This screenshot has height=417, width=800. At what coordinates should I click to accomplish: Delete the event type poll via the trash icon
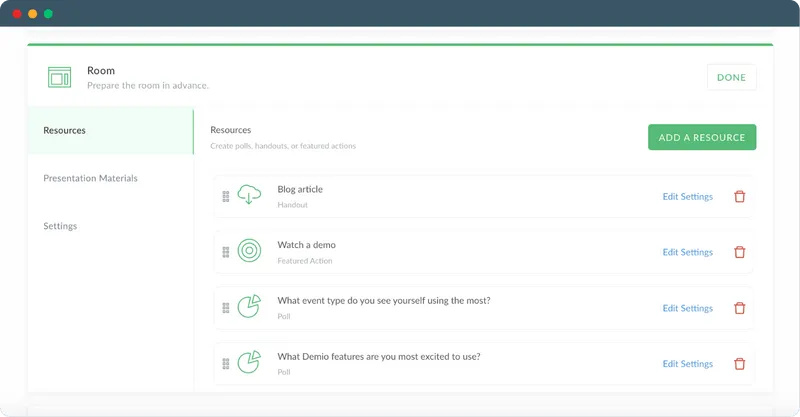739,308
